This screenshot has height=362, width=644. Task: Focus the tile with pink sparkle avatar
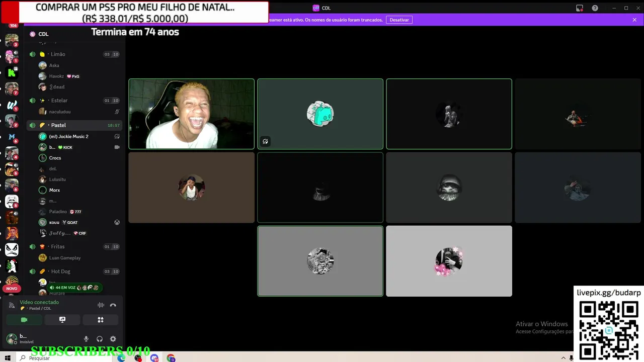coord(449,261)
